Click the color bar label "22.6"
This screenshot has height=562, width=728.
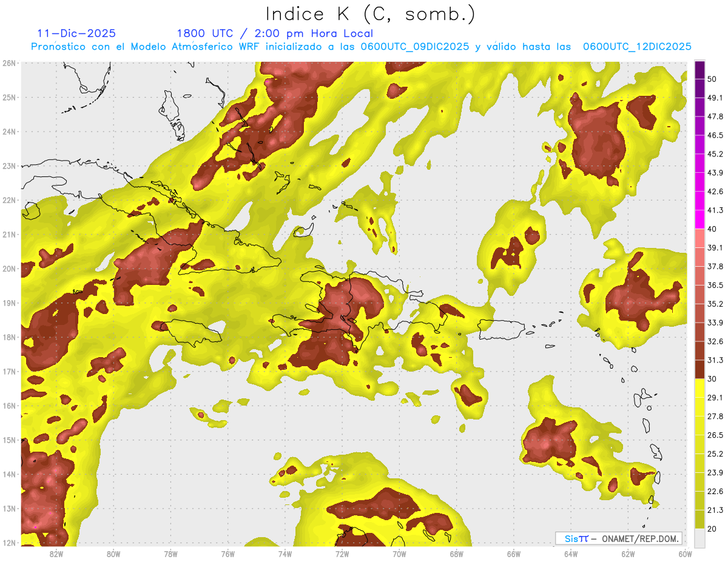tap(715, 492)
